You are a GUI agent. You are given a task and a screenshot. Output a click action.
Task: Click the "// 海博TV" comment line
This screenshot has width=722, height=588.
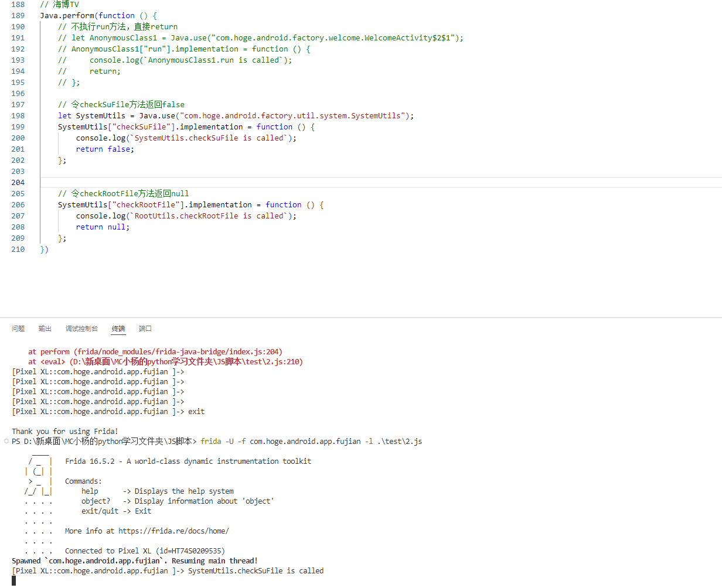[x=59, y=5]
